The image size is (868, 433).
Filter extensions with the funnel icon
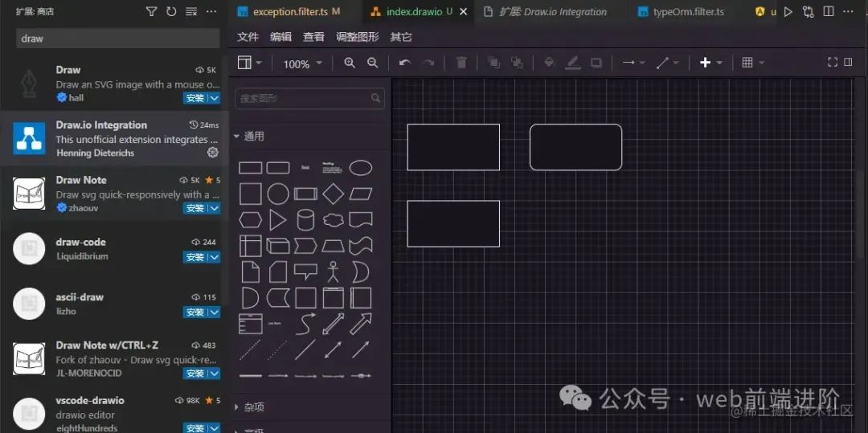click(151, 11)
